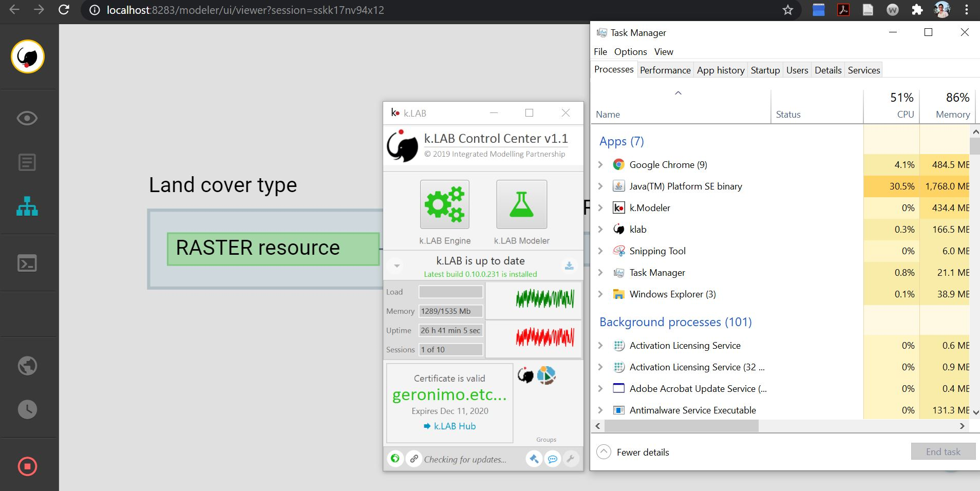Image resolution: width=980 pixels, height=491 pixels.
Task: Click the red memory chart in Control Center
Action: tap(534, 339)
